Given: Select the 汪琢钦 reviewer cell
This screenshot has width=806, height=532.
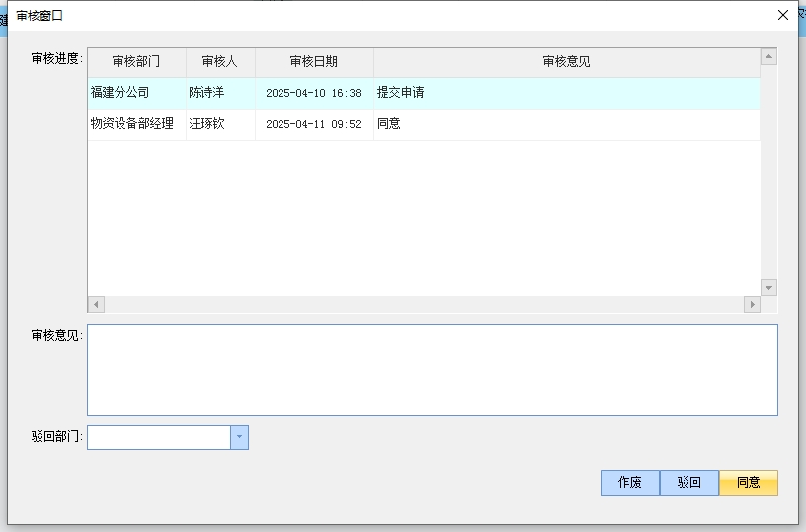Looking at the screenshot, I should click(x=220, y=124).
